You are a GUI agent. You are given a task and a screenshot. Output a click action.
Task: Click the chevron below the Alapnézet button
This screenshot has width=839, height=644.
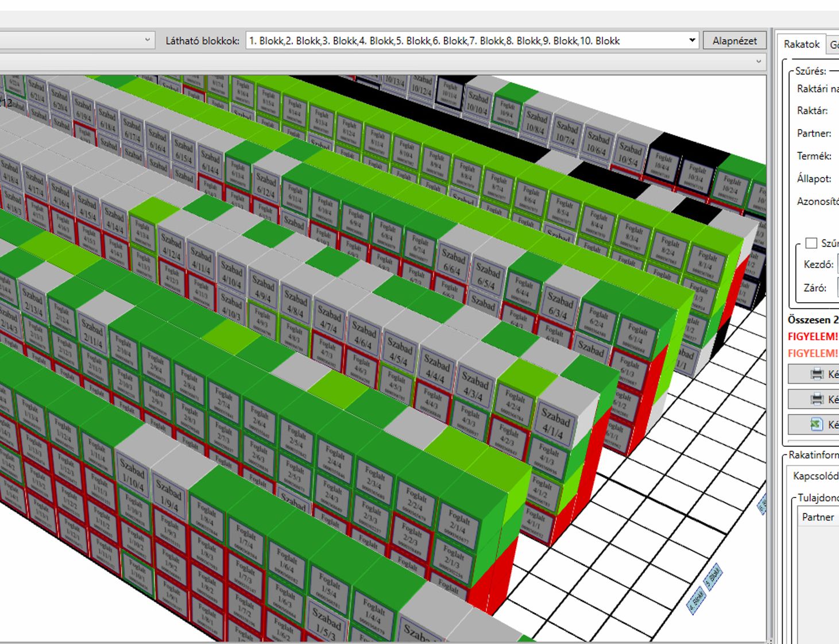(x=758, y=61)
